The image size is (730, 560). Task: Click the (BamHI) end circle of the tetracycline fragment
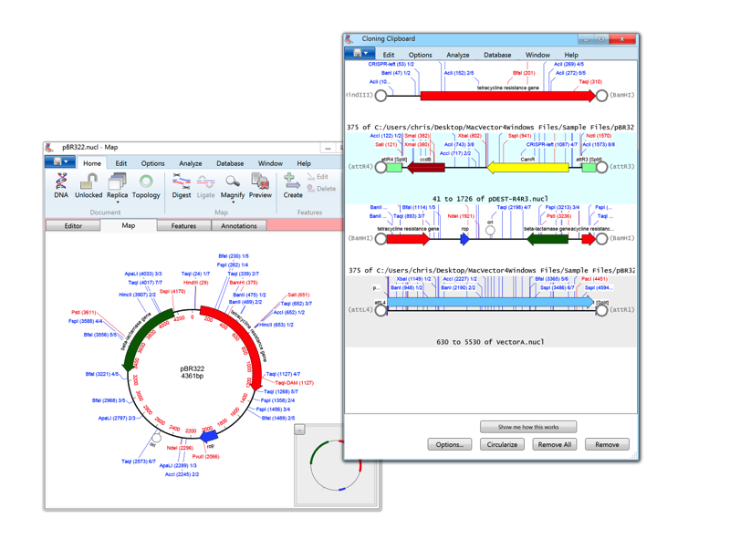click(601, 96)
